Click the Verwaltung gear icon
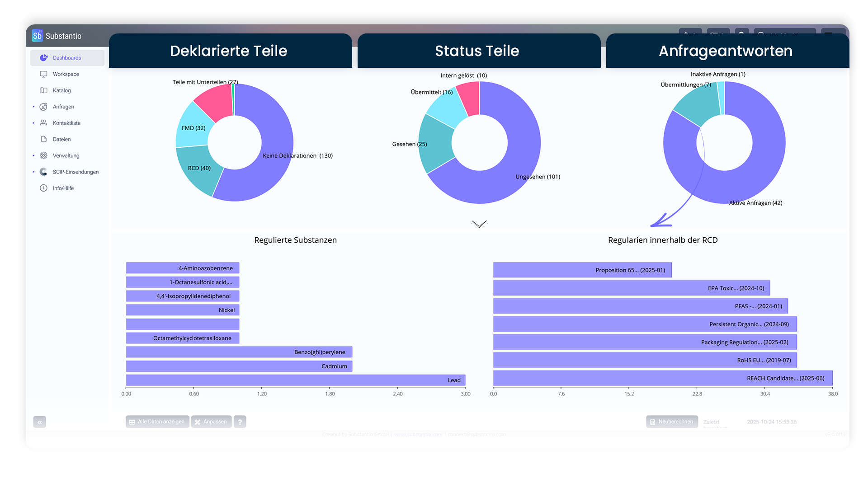The image size is (868, 488). click(x=43, y=155)
